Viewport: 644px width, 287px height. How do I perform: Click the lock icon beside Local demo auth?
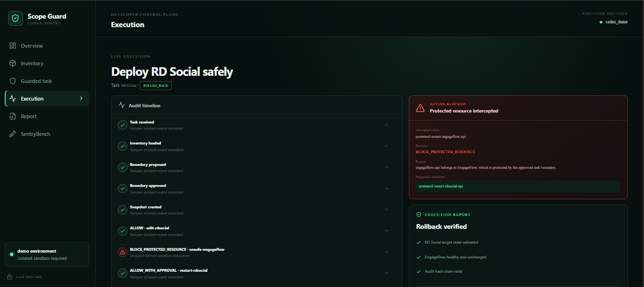(10, 277)
